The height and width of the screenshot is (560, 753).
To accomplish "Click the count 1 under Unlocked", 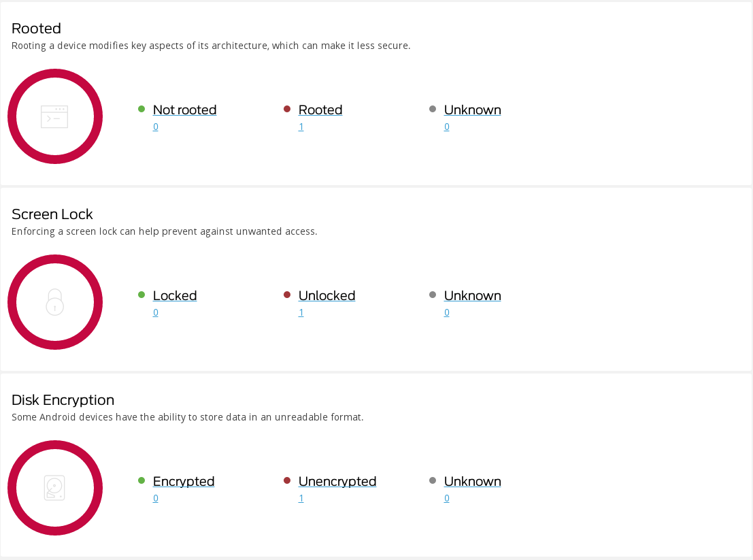I will (x=301, y=313).
